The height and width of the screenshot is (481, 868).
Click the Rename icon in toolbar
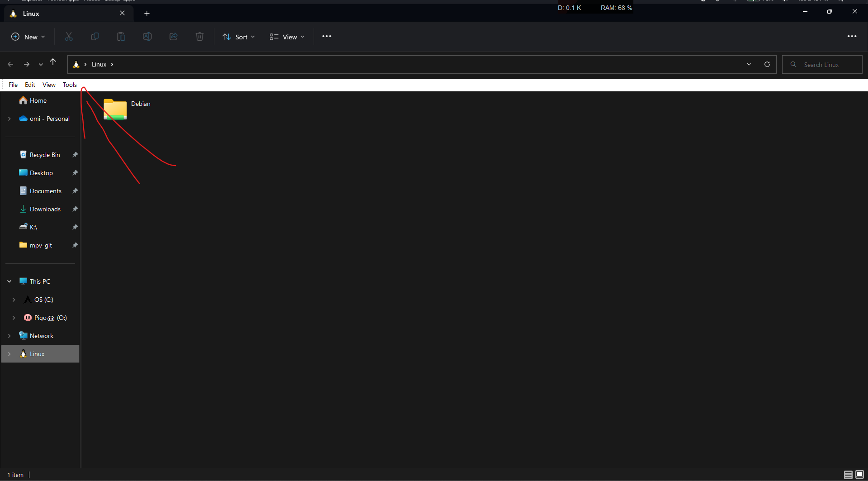(147, 37)
